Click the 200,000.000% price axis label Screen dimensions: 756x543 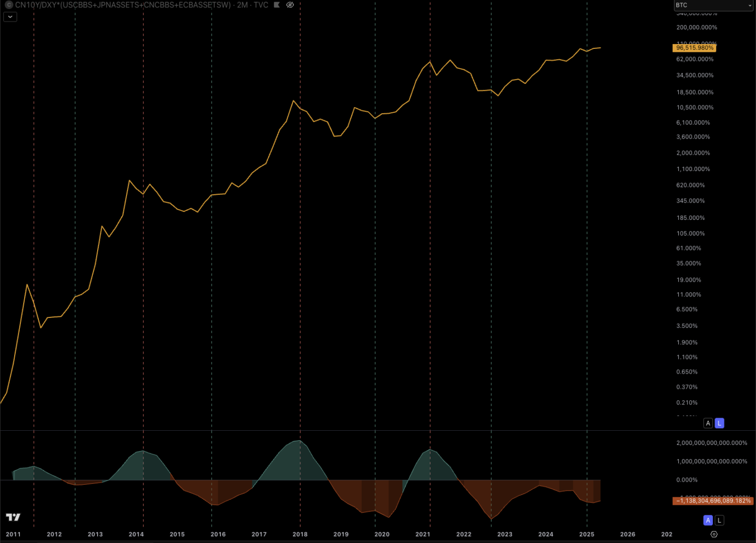point(697,27)
